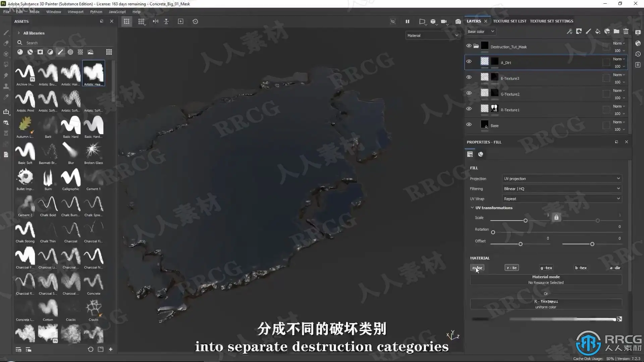Viewport: 644px width, 362px height.
Task: Filter assets by brushes icon
Action: tap(60, 52)
